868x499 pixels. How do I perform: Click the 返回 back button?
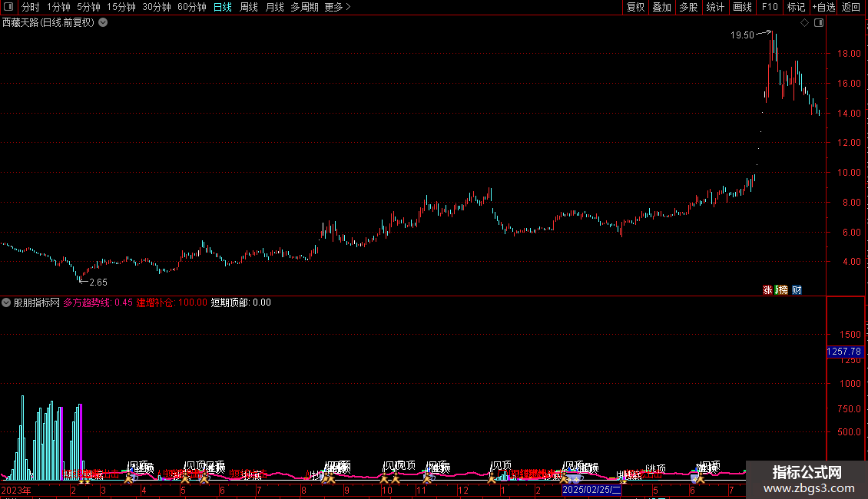[x=851, y=7]
